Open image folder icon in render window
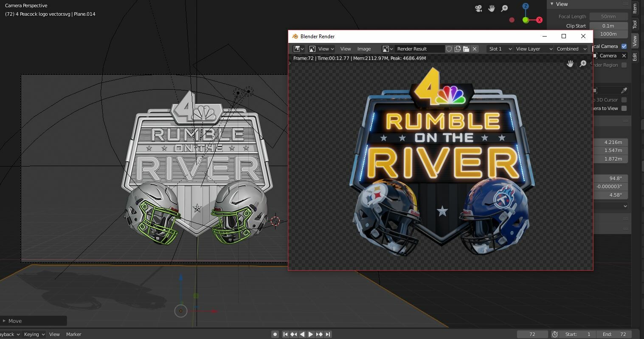This screenshot has width=644, height=339. 466,49
